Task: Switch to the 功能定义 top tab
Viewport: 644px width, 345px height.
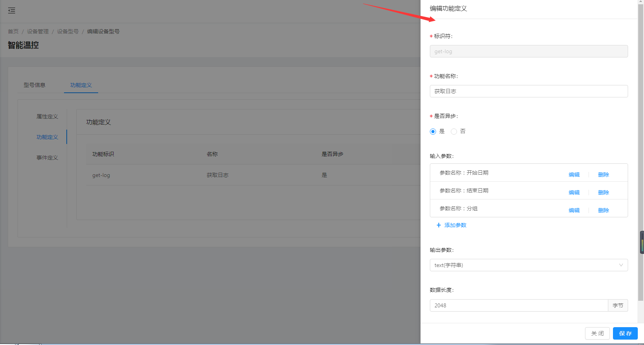Action: 81,85
